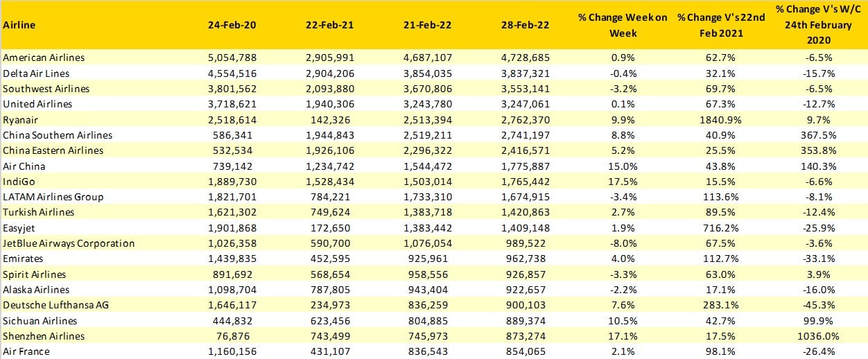Select the Emirates row label

click(x=23, y=259)
